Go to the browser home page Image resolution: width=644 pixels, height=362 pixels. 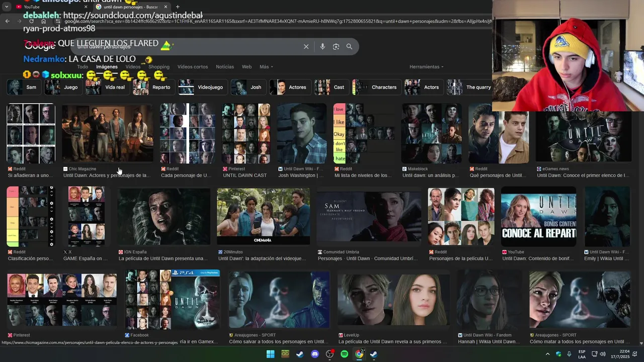coord(44,21)
